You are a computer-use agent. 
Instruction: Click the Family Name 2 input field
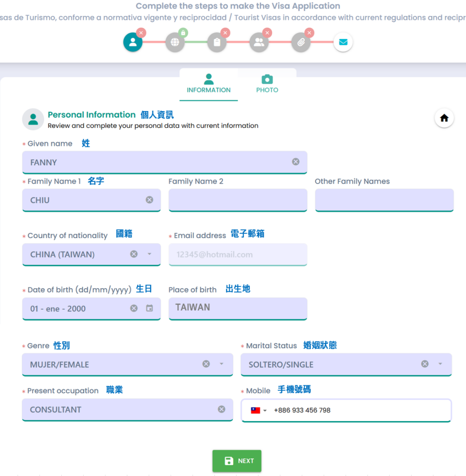(x=237, y=200)
